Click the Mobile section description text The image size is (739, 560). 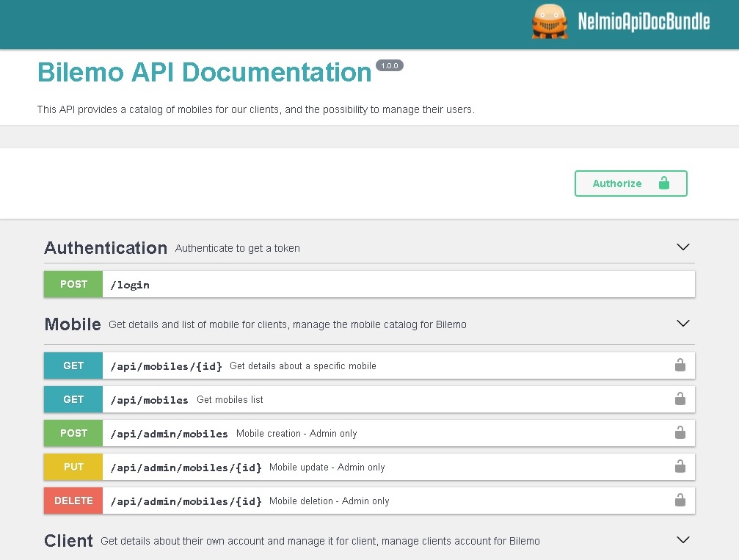click(x=288, y=324)
